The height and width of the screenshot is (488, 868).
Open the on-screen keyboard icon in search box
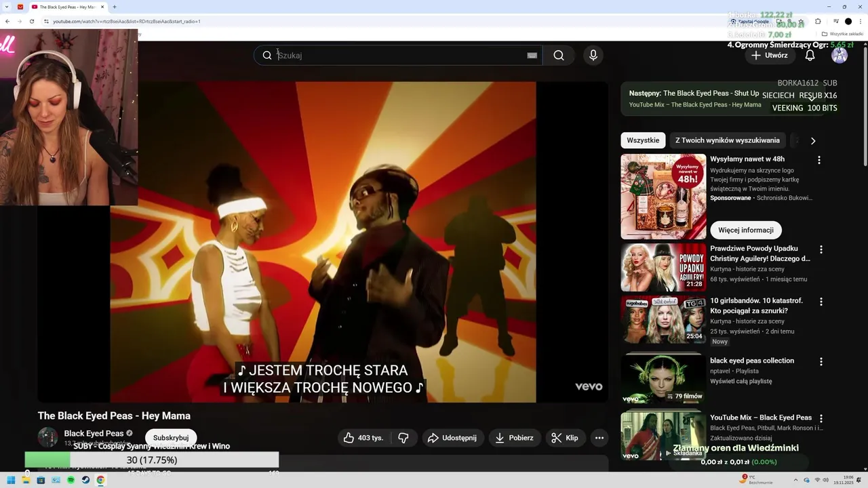tap(532, 56)
